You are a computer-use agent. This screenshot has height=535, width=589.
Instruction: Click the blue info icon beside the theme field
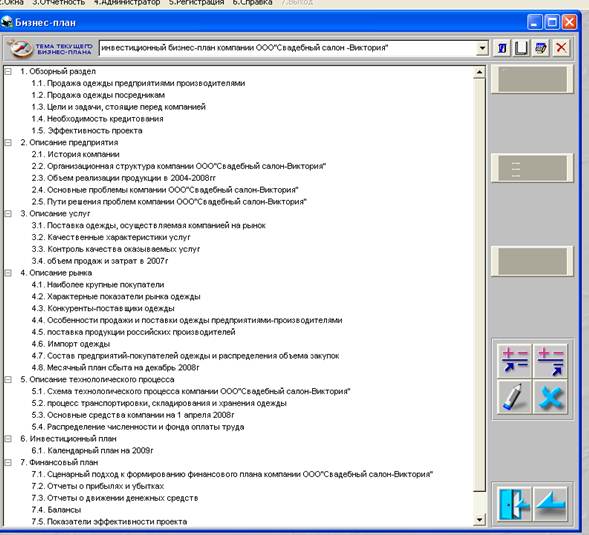pyautogui.click(x=502, y=48)
